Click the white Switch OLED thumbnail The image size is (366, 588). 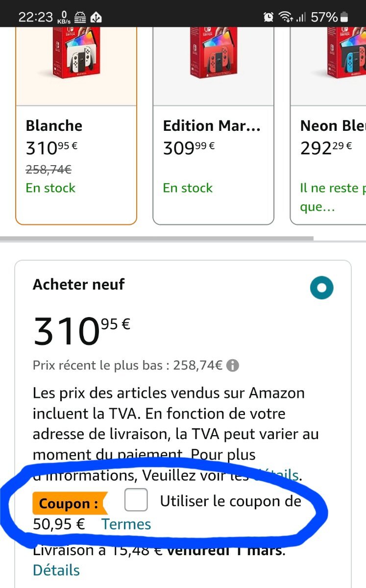(76, 54)
